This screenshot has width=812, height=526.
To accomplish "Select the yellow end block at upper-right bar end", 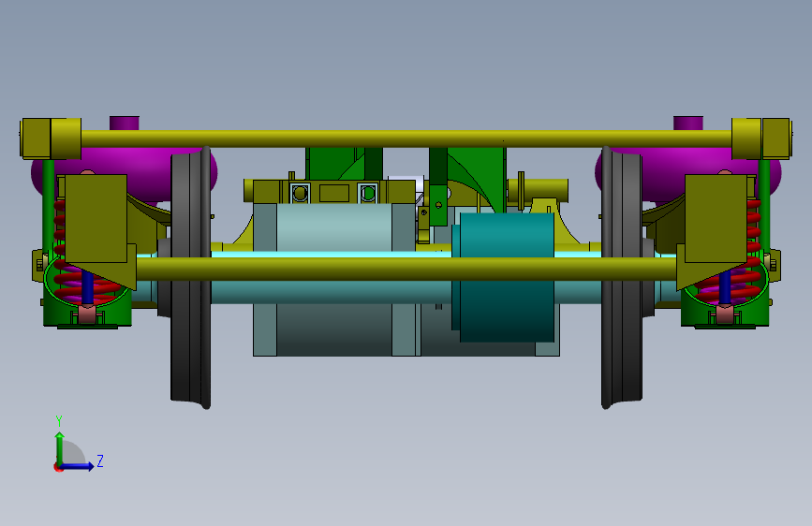I will coord(761,139).
